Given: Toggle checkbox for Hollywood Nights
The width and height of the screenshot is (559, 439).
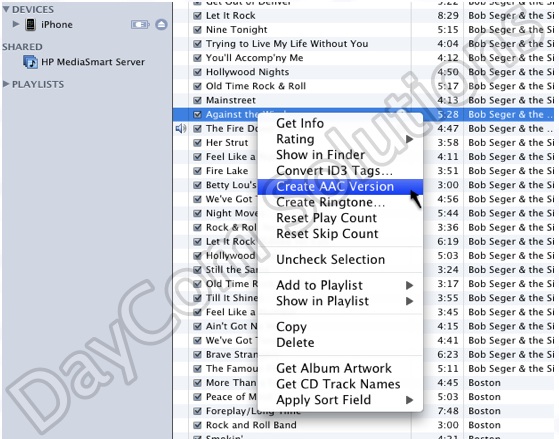Looking at the screenshot, I should pyautogui.click(x=197, y=72).
